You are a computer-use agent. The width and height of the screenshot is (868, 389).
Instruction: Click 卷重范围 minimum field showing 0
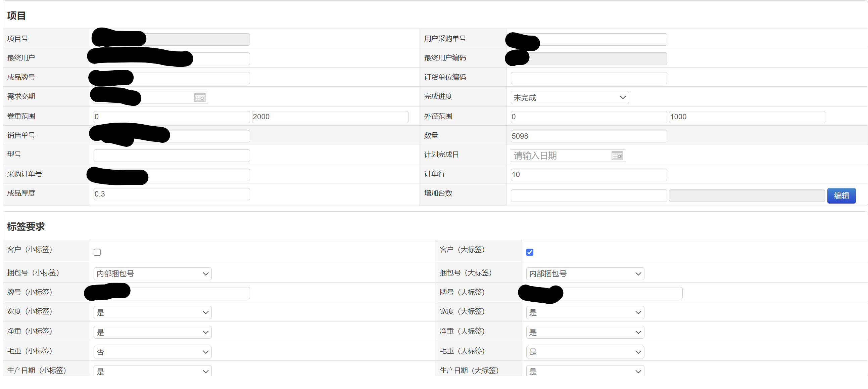point(172,117)
